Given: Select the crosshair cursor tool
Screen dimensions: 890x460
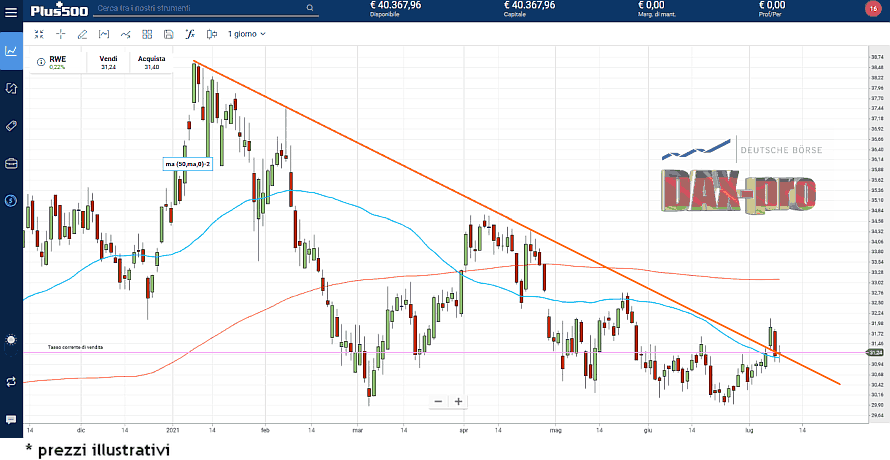Looking at the screenshot, I should 61,34.
